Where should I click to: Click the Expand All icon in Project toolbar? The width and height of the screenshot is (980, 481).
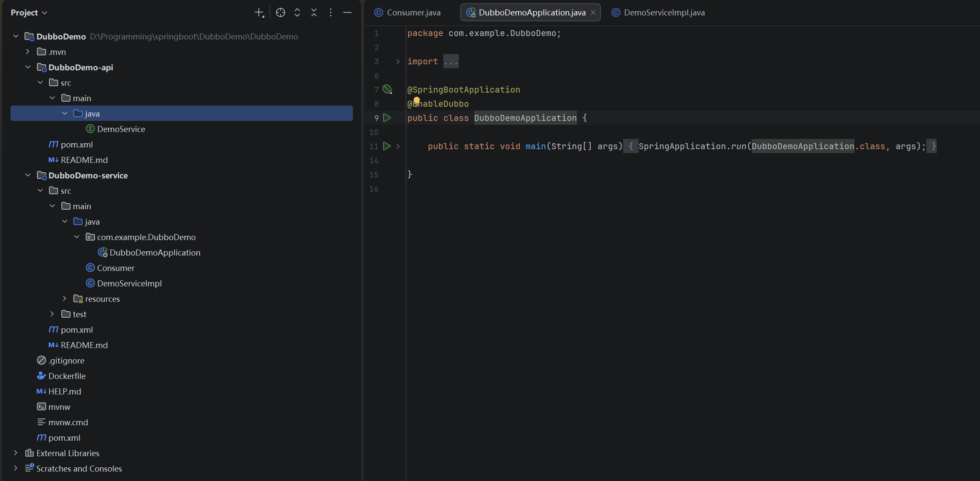(x=297, y=13)
